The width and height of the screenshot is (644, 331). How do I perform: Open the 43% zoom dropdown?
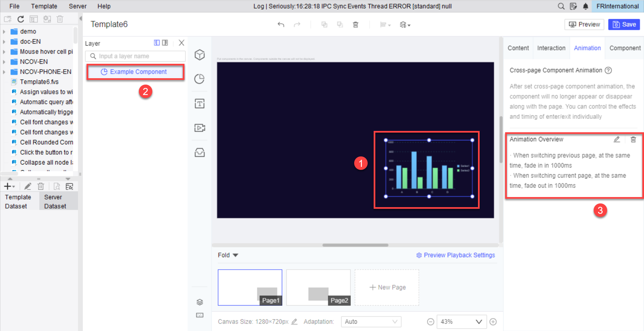[462, 322]
